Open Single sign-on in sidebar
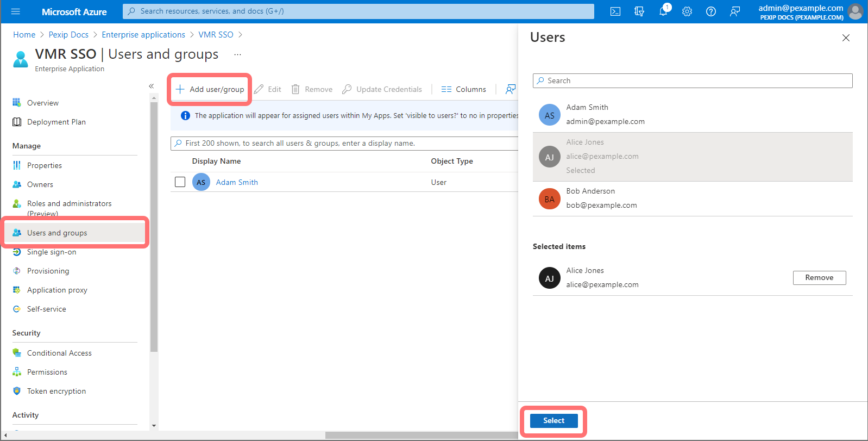Image resolution: width=868 pixels, height=441 pixels. (x=52, y=252)
